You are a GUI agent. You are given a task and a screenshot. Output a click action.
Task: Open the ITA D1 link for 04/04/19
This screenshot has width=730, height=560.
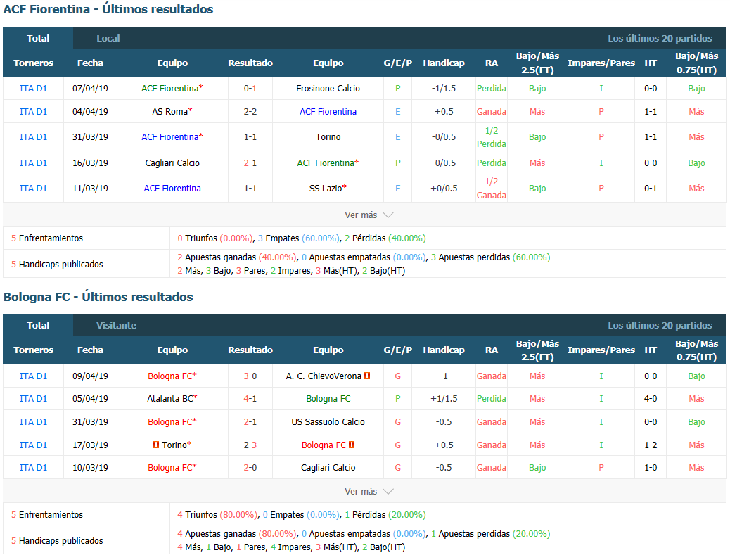point(34,111)
